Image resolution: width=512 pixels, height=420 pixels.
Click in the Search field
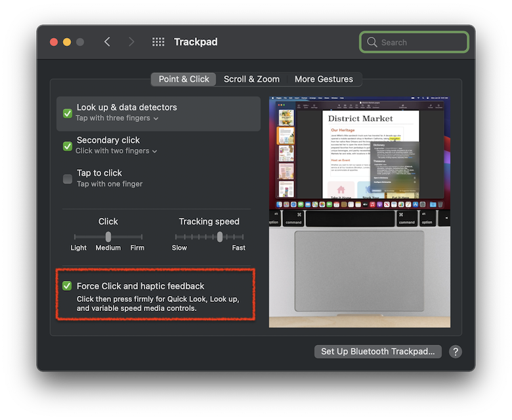[x=414, y=42]
